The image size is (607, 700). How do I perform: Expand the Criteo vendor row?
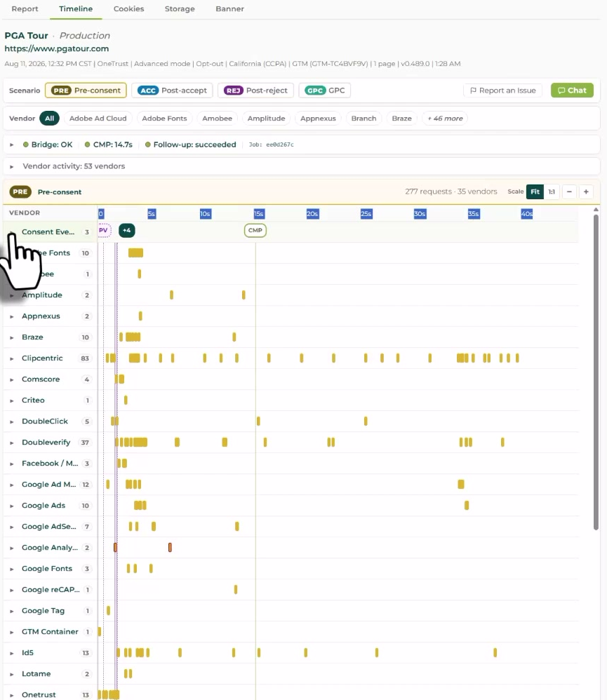12,401
